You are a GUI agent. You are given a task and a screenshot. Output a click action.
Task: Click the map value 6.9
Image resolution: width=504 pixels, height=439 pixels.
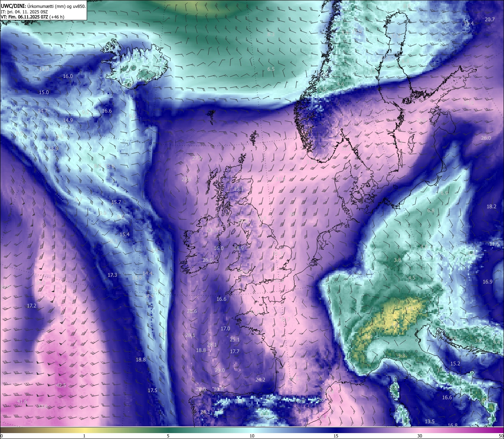(x=444, y=193)
